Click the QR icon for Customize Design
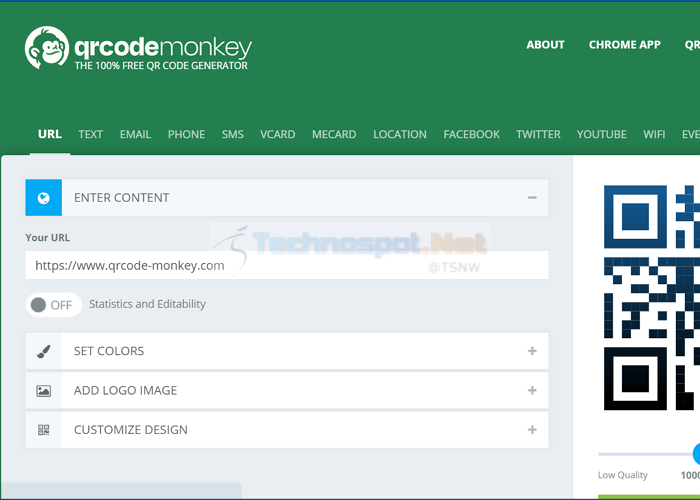 [x=43, y=430]
